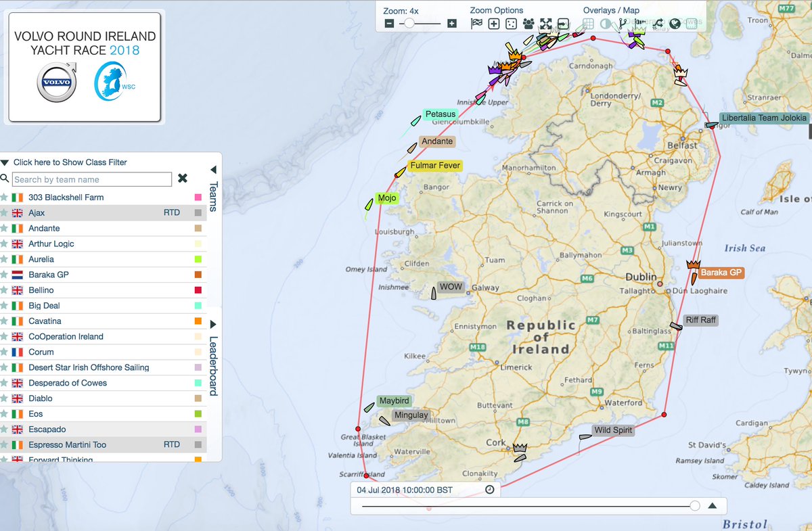Viewport: 812px width, 531px height.
Task: Zoom to the race course flag icon
Action: pos(476,24)
